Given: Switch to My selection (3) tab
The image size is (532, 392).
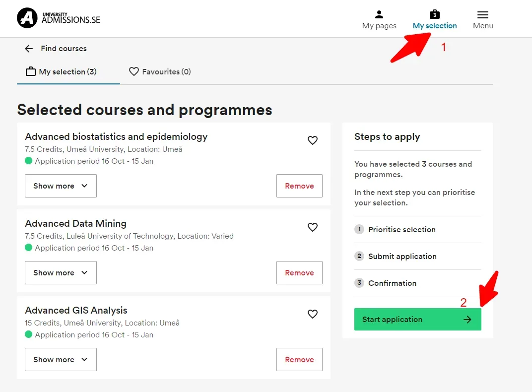Looking at the screenshot, I should pyautogui.click(x=62, y=72).
